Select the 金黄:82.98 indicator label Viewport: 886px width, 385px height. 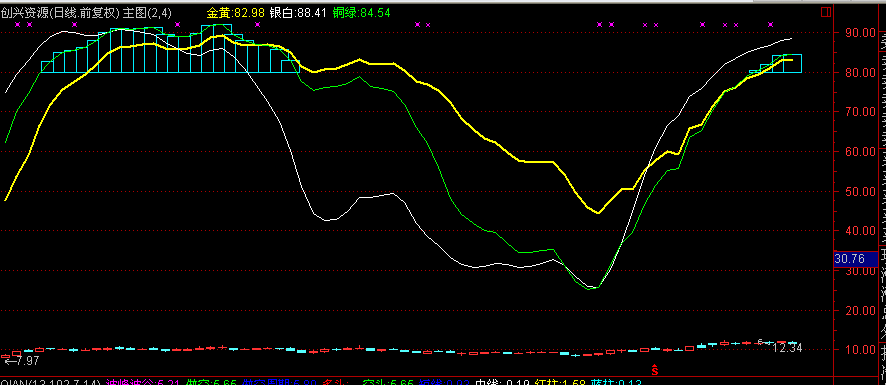click(x=236, y=12)
